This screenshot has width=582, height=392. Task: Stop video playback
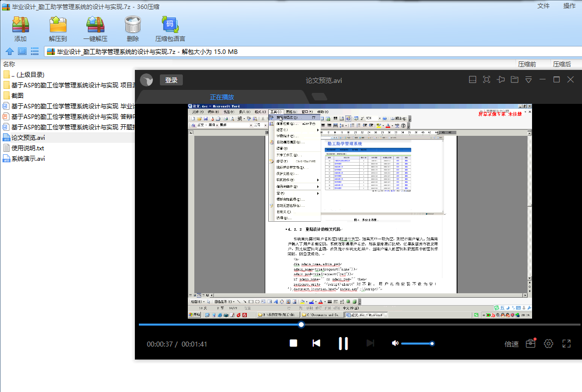pyautogui.click(x=293, y=343)
